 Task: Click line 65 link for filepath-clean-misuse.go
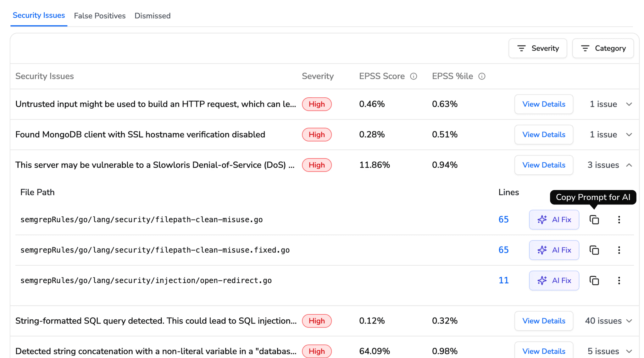click(503, 220)
